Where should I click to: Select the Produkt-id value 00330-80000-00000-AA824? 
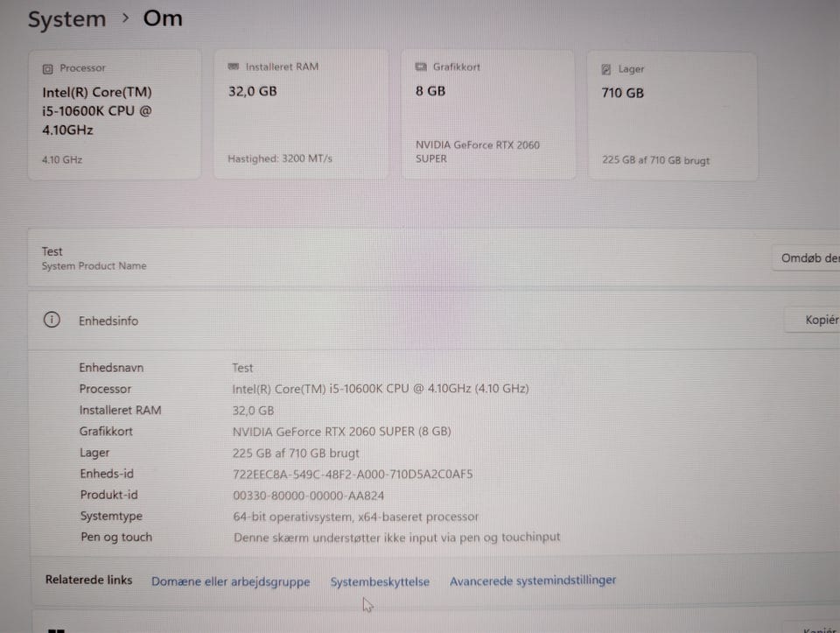coord(308,496)
